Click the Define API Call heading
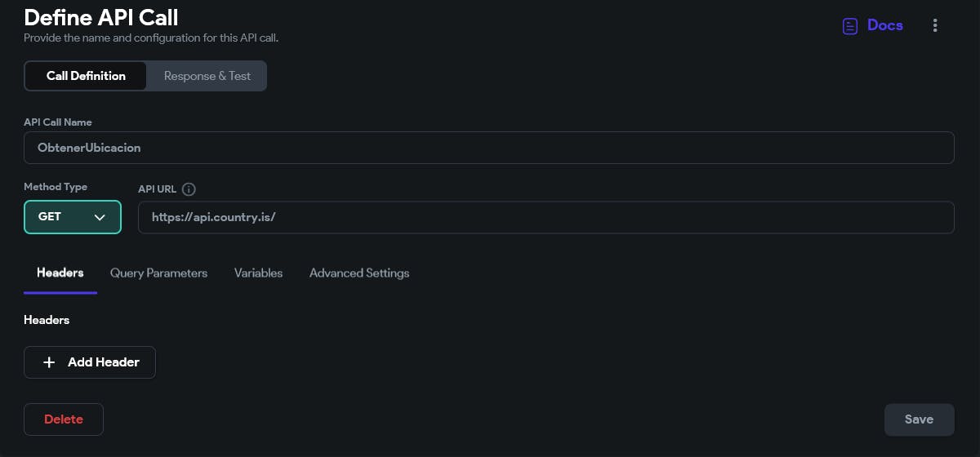 coord(101,16)
